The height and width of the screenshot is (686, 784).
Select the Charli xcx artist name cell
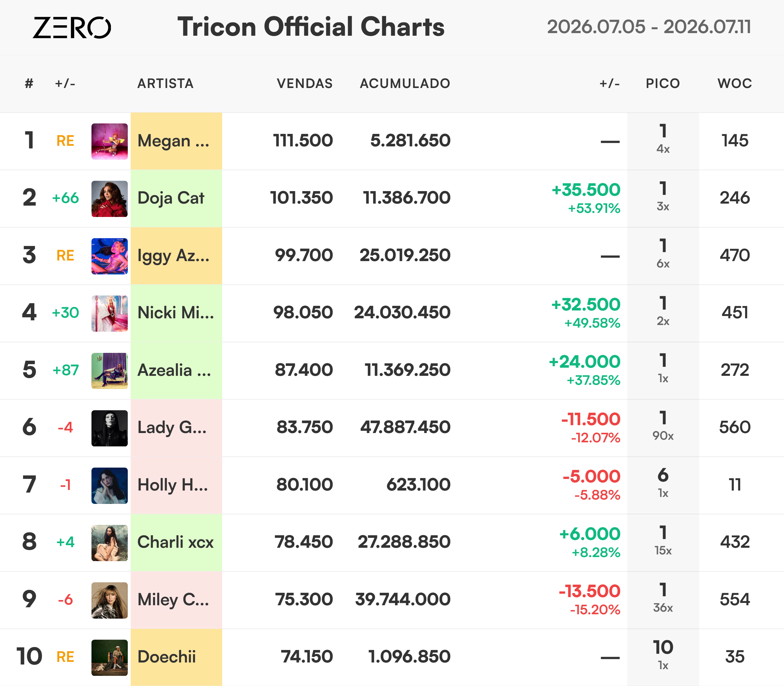pos(176,543)
